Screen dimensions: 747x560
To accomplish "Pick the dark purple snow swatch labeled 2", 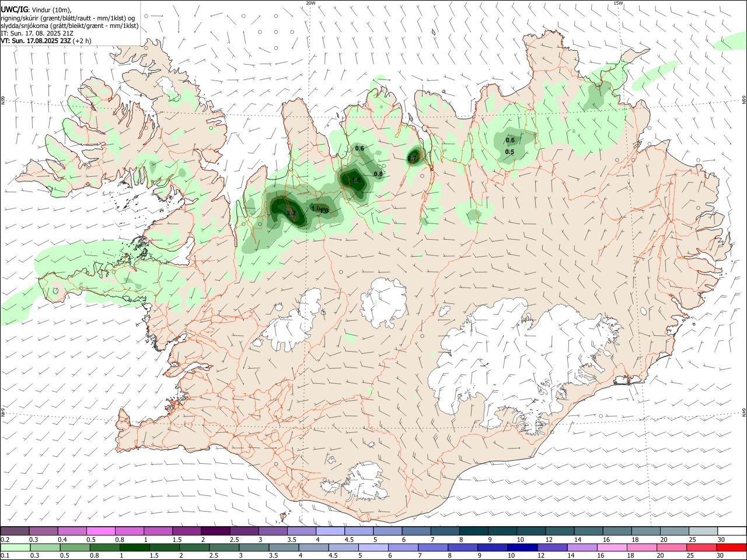I will click(215, 531).
